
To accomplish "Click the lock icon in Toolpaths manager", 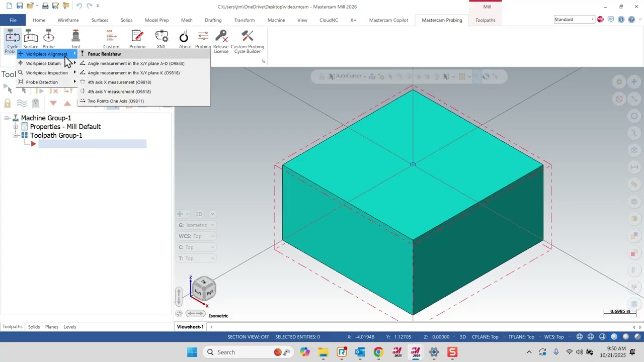I will click(8, 104).
